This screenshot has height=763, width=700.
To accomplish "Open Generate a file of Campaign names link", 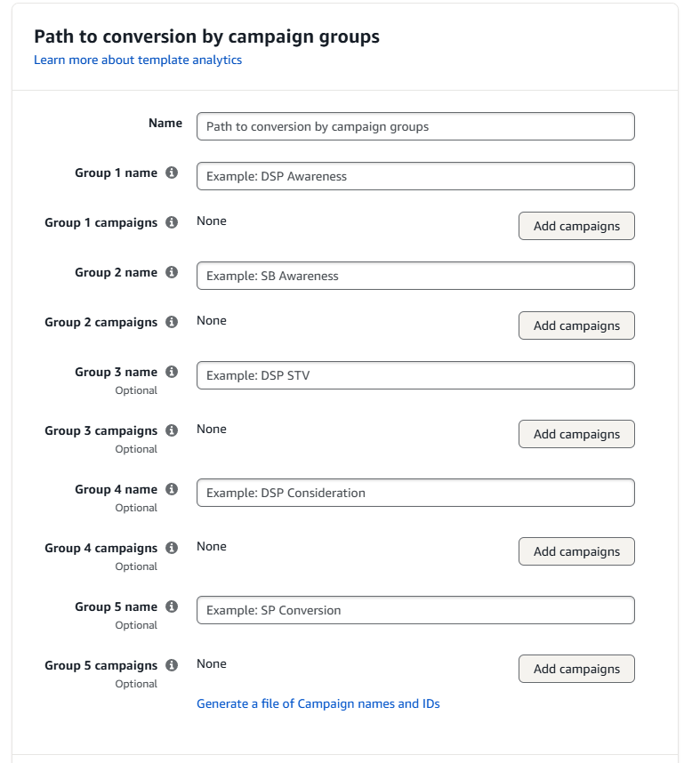I will pyautogui.click(x=318, y=704).
